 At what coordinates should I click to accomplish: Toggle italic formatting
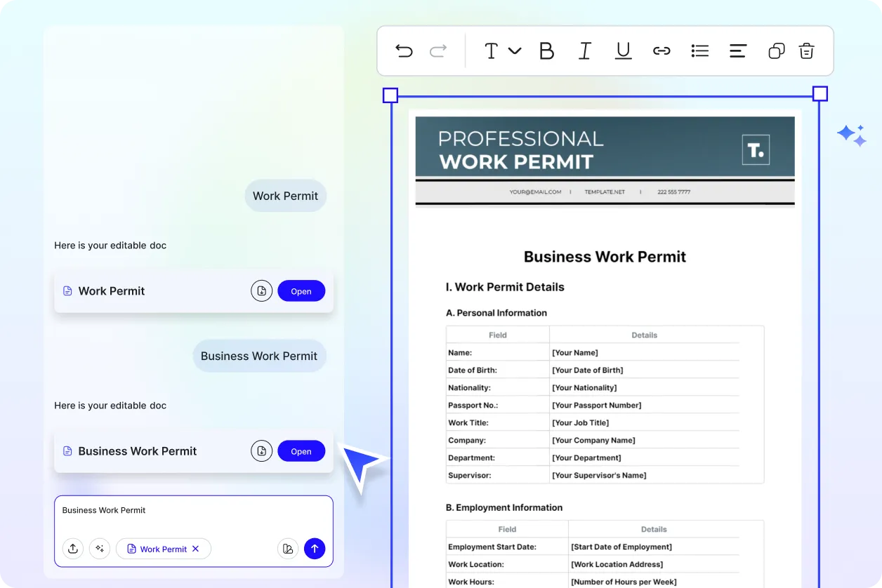coord(584,51)
